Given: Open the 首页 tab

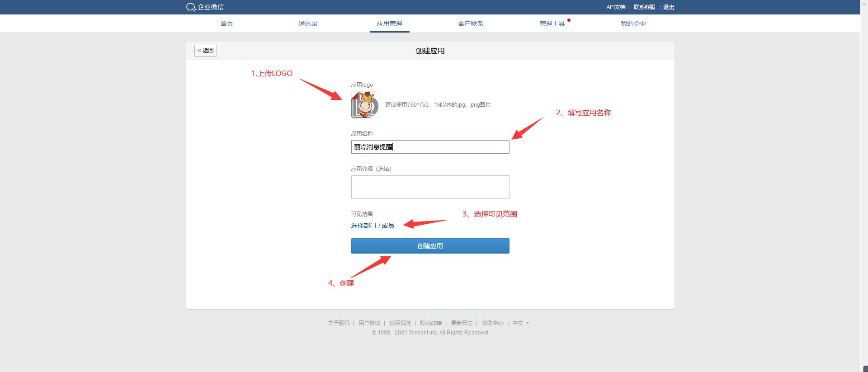Looking at the screenshot, I should 226,24.
